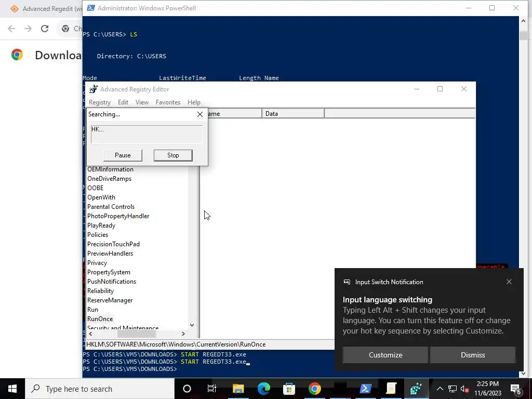Open the Help menu

pos(194,102)
